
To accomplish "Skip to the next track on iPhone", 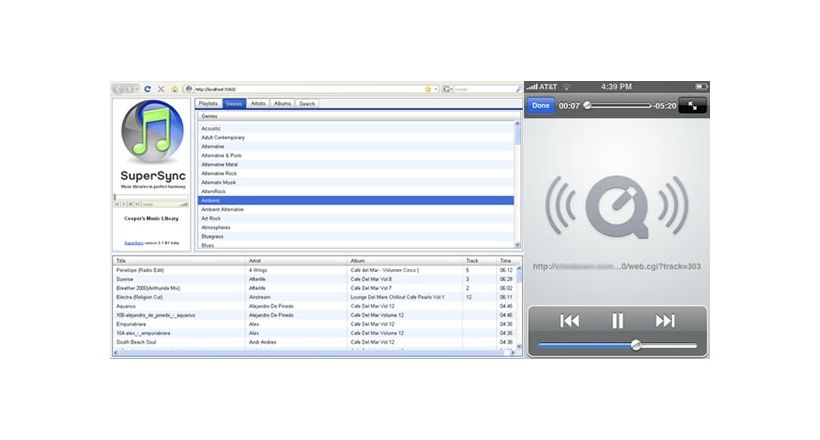I will (x=665, y=321).
